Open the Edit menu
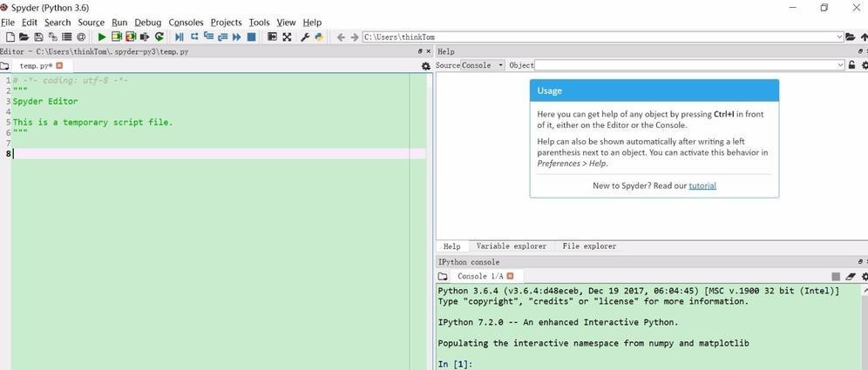The image size is (868, 370). click(x=30, y=23)
